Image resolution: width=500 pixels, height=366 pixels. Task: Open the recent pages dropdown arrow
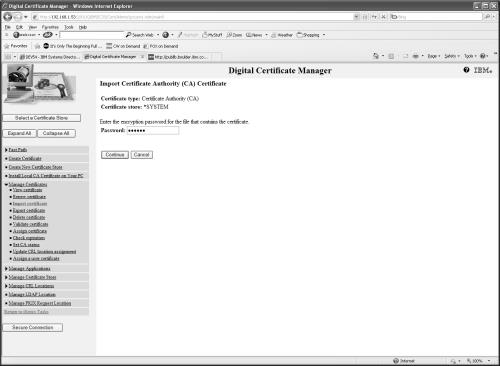(25, 17)
